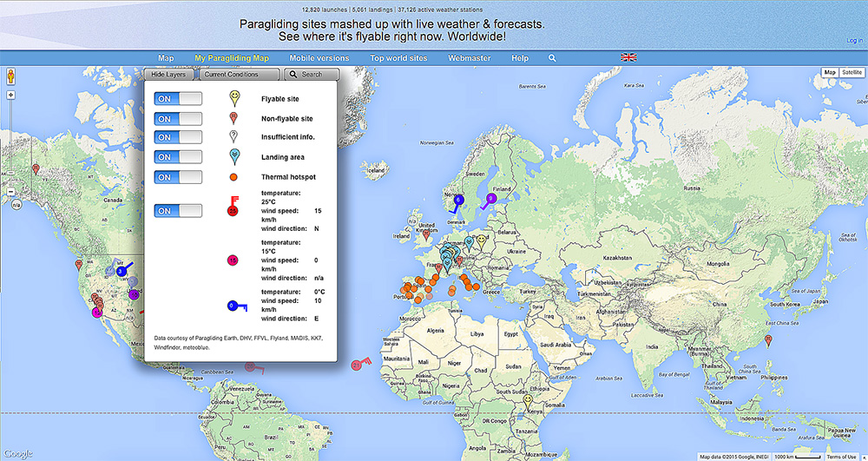Open the Current Conditions dropdown
This screenshot has height=461, width=868.
tap(239, 74)
